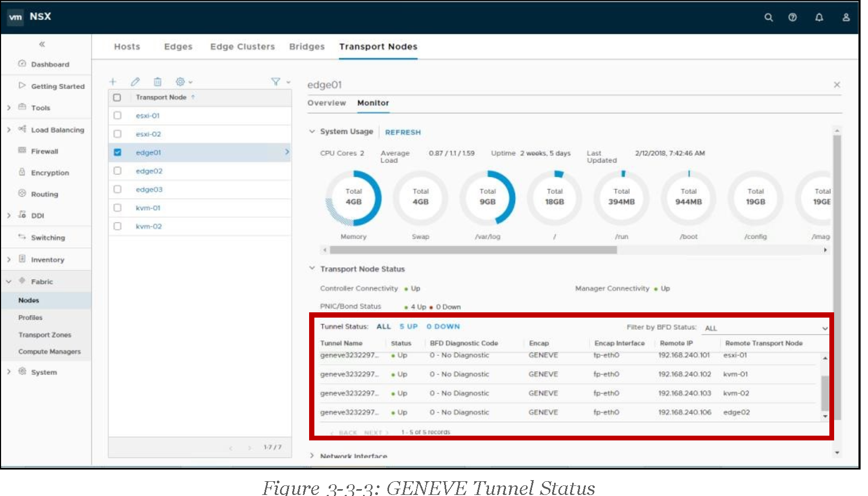Add a transport node with plus icon
Viewport: 868px width, 496px height.
pyautogui.click(x=113, y=82)
